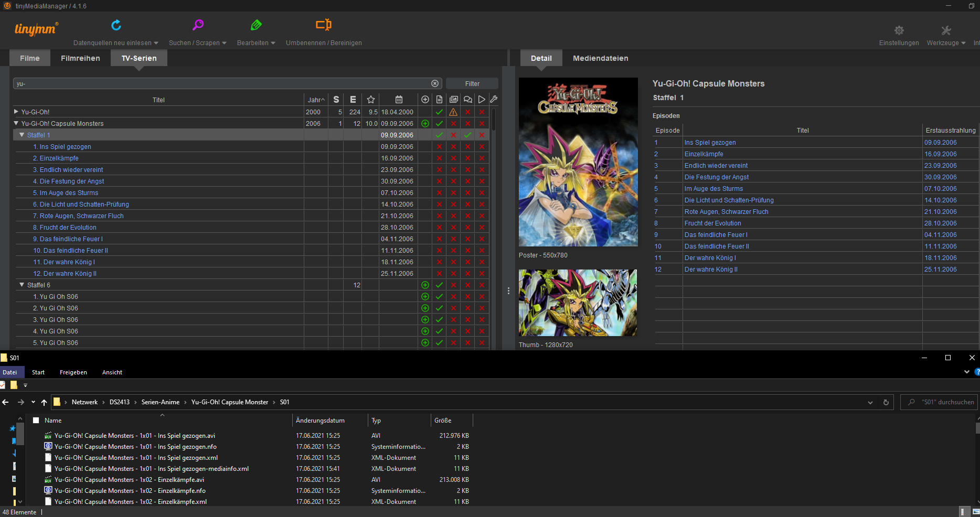The width and height of the screenshot is (980, 517).
Task: Switch to the Filme tab
Action: coord(30,58)
